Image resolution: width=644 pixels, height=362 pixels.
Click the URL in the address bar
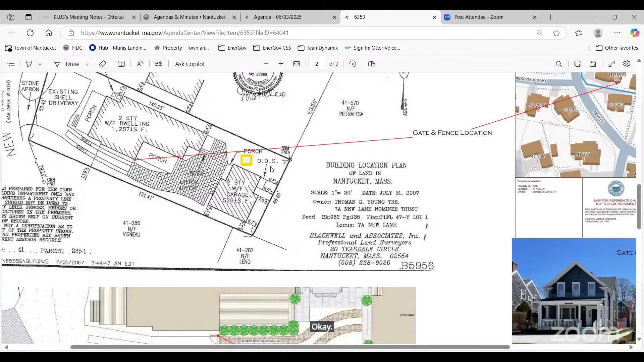[184, 33]
